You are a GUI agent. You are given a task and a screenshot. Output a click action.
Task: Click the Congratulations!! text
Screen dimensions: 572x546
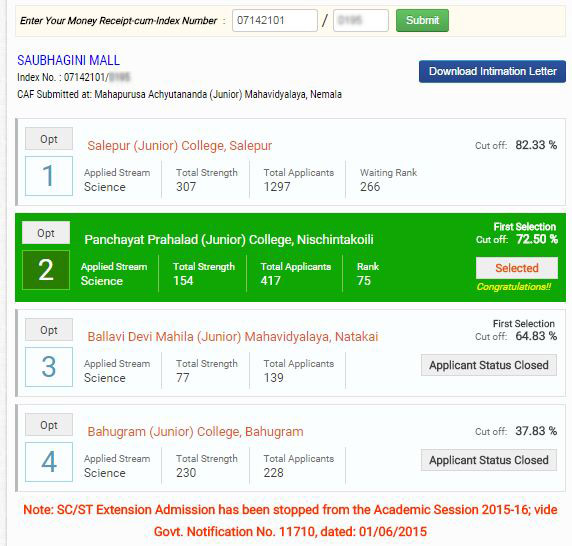click(514, 287)
